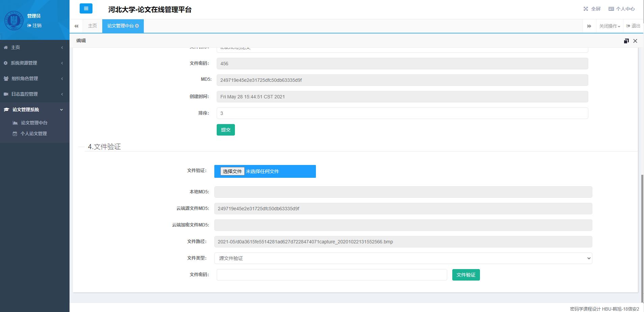The image size is (644, 312).
Task: Collapse the 论文管理系统 sidebar menu
Action: [35, 110]
